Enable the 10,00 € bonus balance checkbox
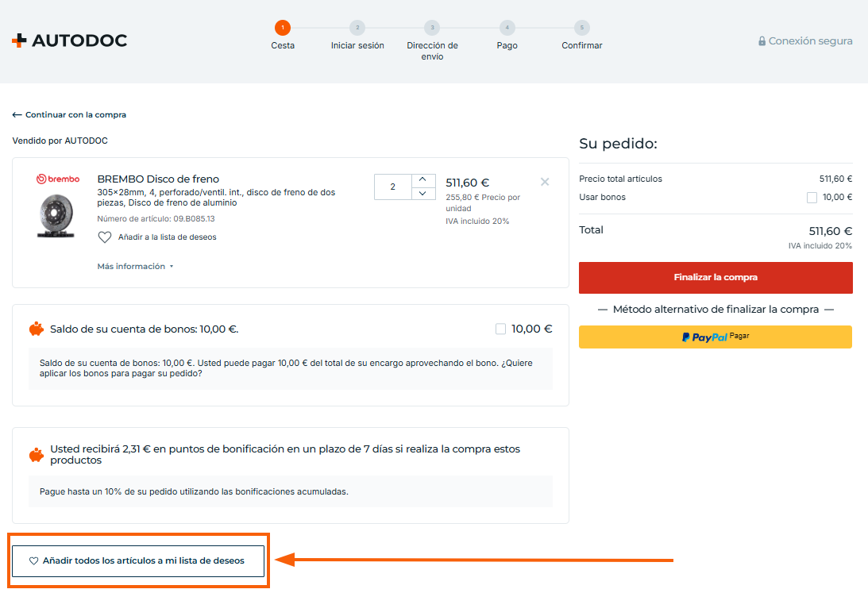 coord(500,329)
